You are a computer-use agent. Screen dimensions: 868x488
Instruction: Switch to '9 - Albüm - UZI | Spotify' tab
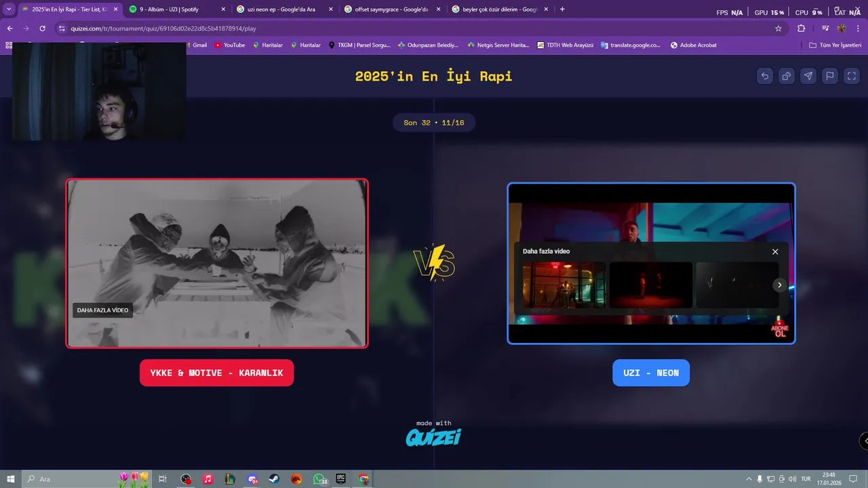click(175, 9)
